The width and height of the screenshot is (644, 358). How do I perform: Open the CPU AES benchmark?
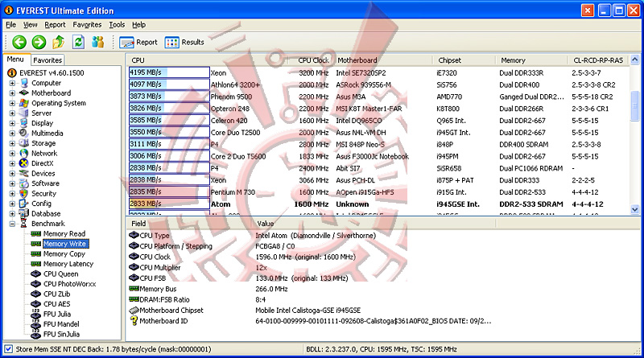point(56,304)
